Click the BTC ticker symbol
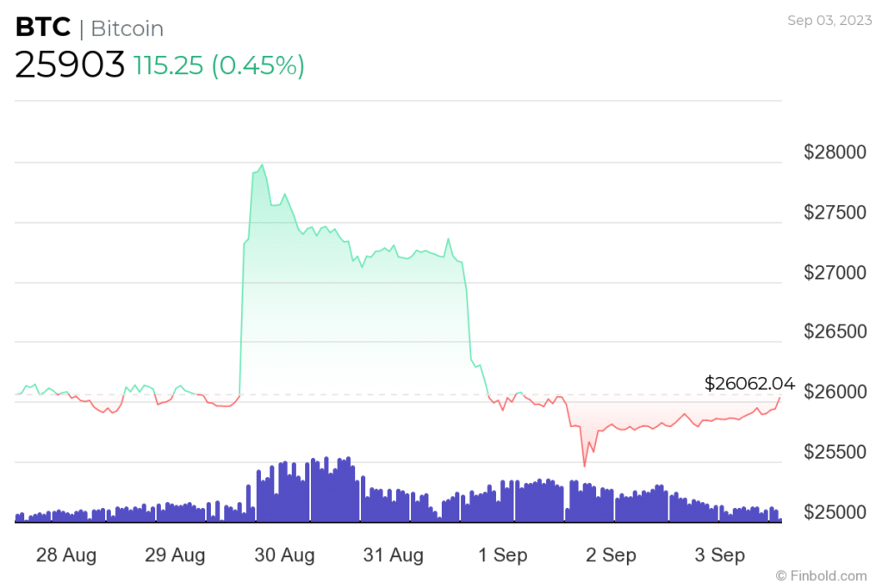Image resolution: width=882 pixels, height=588 pixels. tap(42, 28)
